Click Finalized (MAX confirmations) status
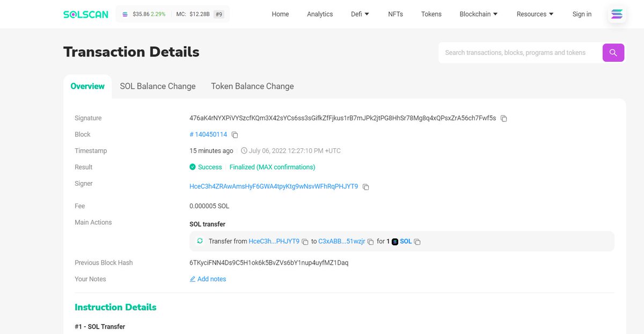The width and height of the screenshot is (644, 334). pyautogui.click(x=273, y=167)
